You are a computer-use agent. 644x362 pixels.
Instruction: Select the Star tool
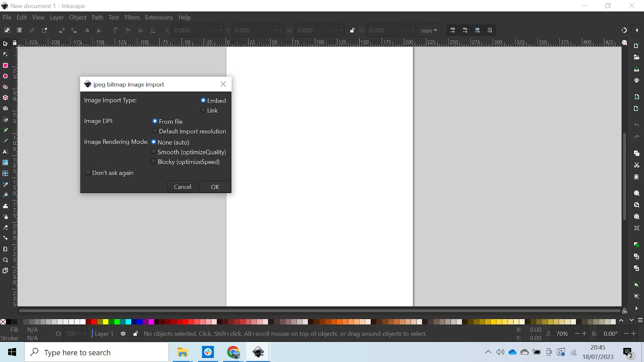pos(5,87)
